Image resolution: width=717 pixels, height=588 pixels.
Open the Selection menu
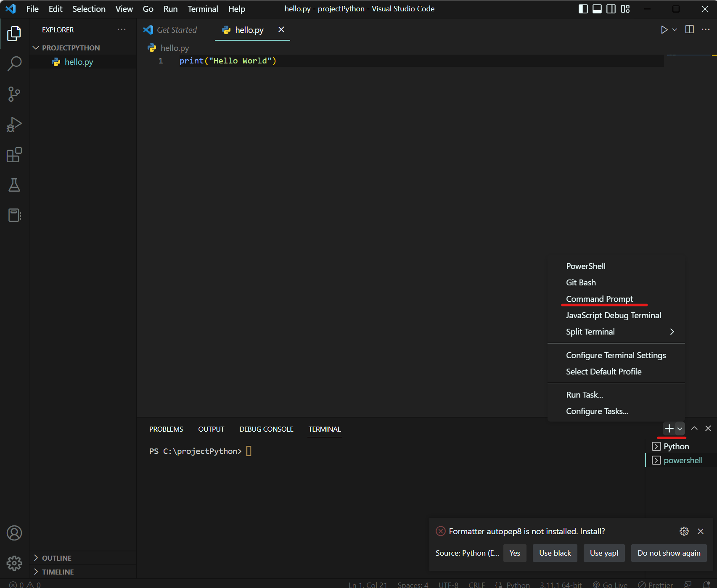point(89,9)
